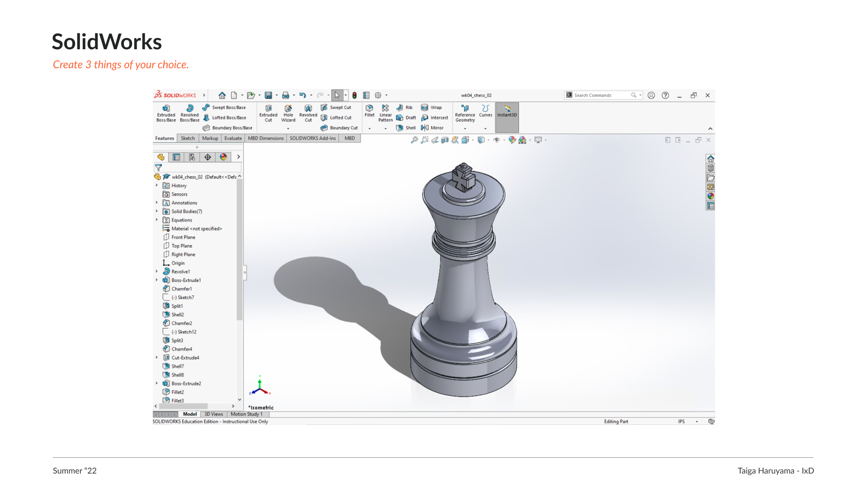Toggle Instant3D mode
Screen dimensions: 868x488
(507, 112)
